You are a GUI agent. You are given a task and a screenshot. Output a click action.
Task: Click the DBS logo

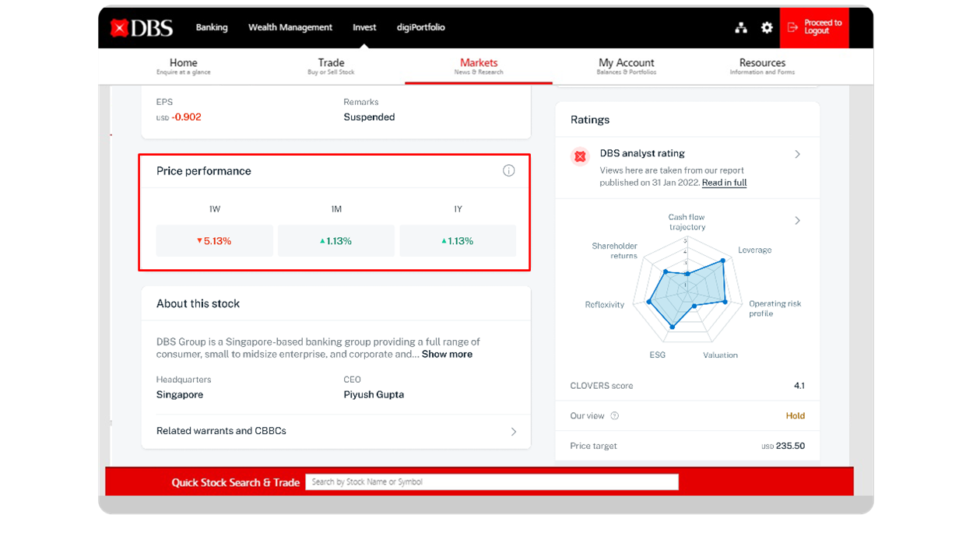point(142,28)
